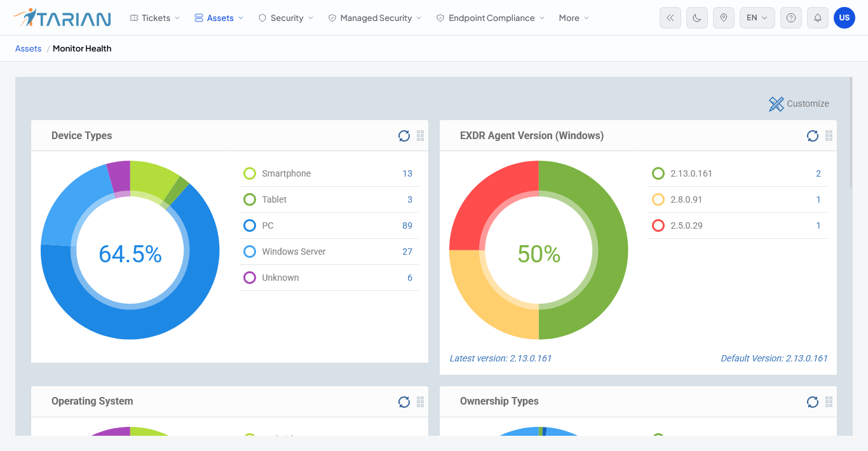This screenshot has width=868, height=451.
Task: Go to Assets breadcrumb link
Action: coord(29,48)
